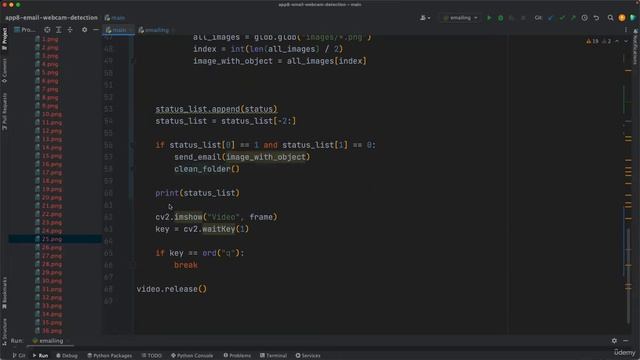Open Project panel settings gear

[x=84, y=30]
